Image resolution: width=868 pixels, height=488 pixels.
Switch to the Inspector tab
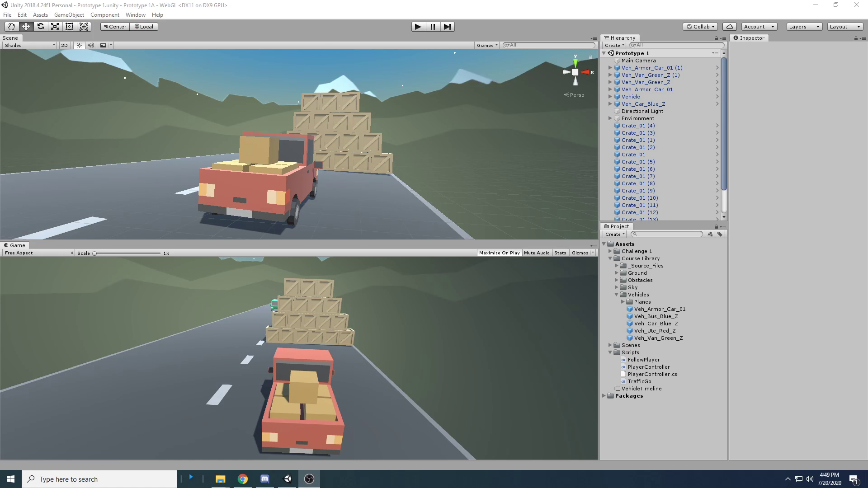pyautogui.click(x=749, y=38)
